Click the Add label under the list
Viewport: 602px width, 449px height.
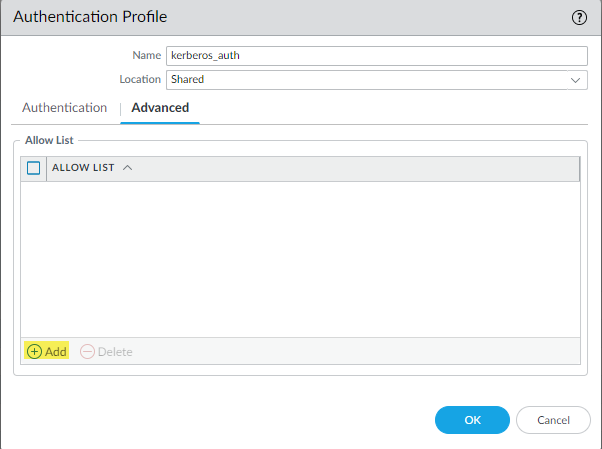[x=56, y=352]
